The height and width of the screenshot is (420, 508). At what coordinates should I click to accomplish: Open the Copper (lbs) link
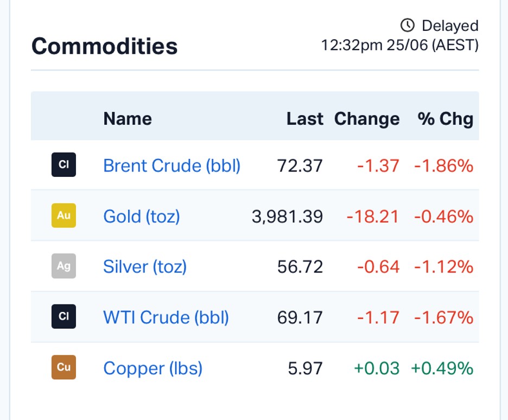point(153,368)
